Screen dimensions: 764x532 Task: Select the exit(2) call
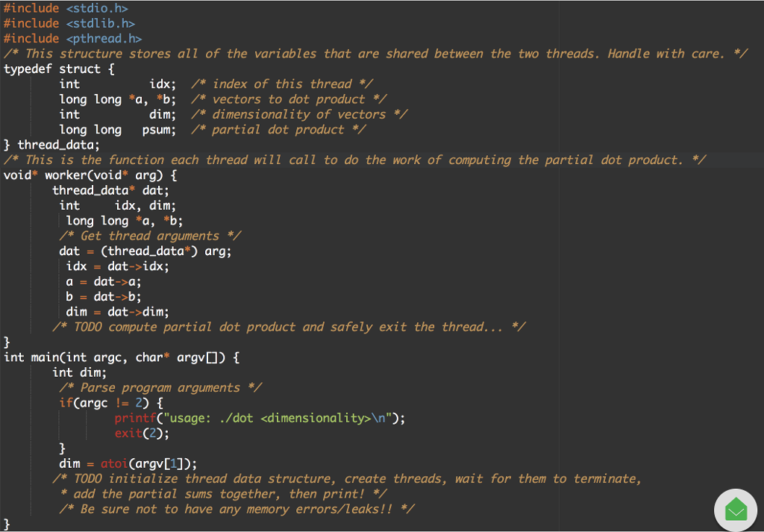coord(142,433)
